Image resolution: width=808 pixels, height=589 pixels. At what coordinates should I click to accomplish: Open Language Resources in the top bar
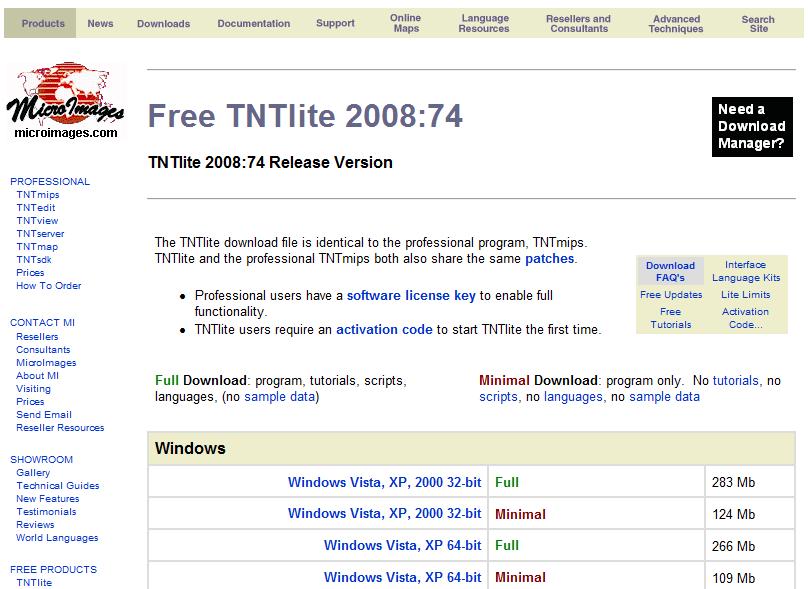coord(484,23)
